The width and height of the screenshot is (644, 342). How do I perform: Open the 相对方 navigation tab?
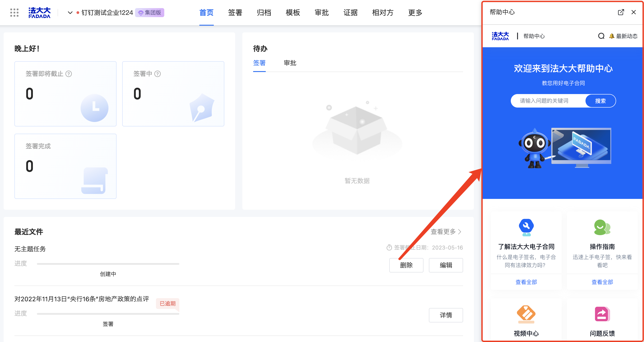383,13
